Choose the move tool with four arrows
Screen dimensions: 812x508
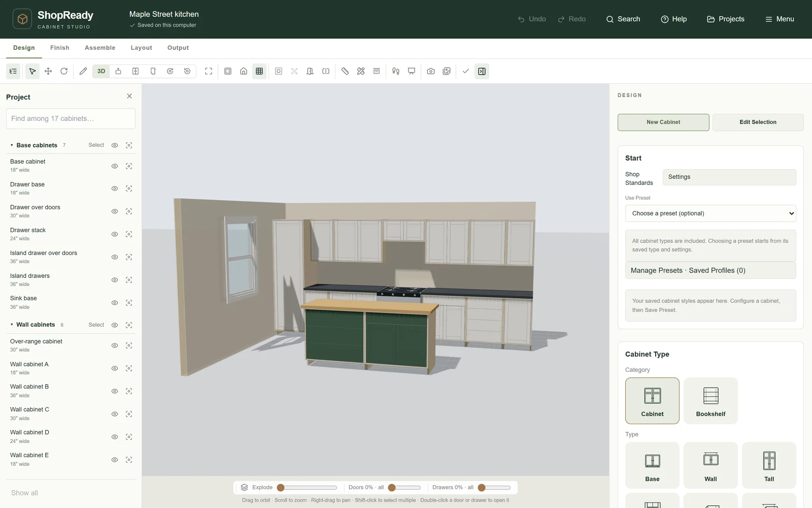(x=48, y=71)
